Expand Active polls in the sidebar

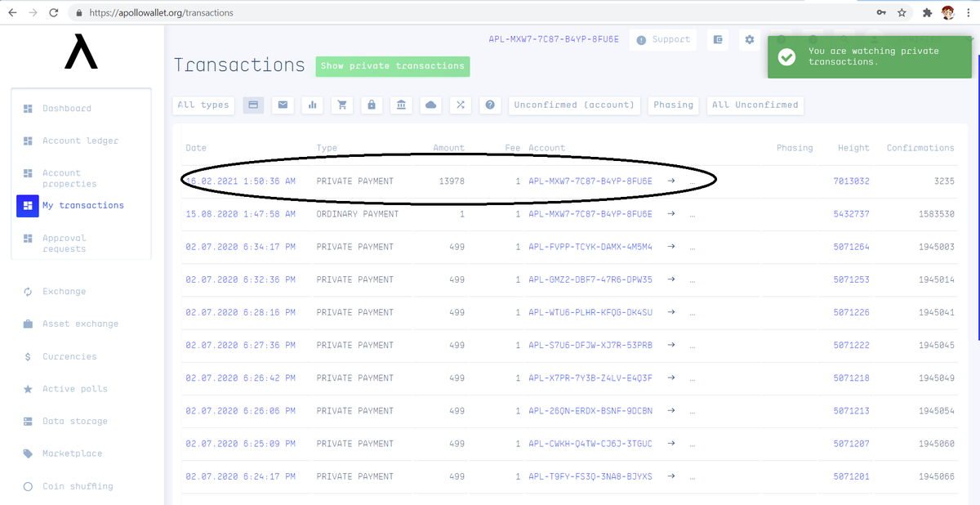pyautogui.click(x=75, y=388)
